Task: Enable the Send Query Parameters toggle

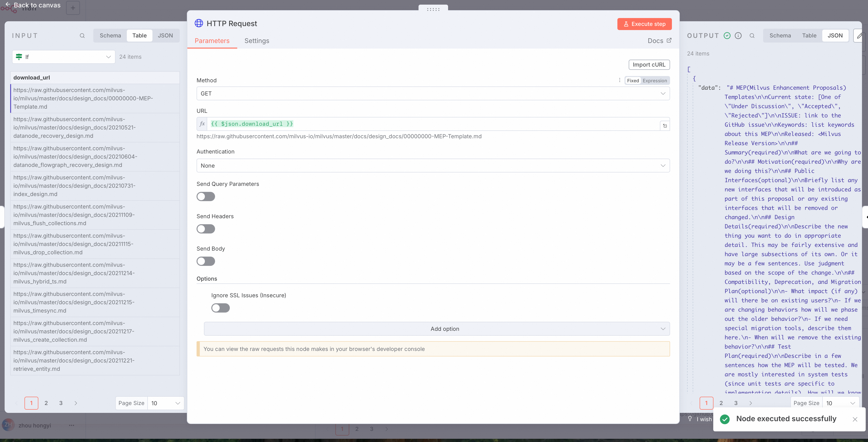Action: (x=206, y=196)
